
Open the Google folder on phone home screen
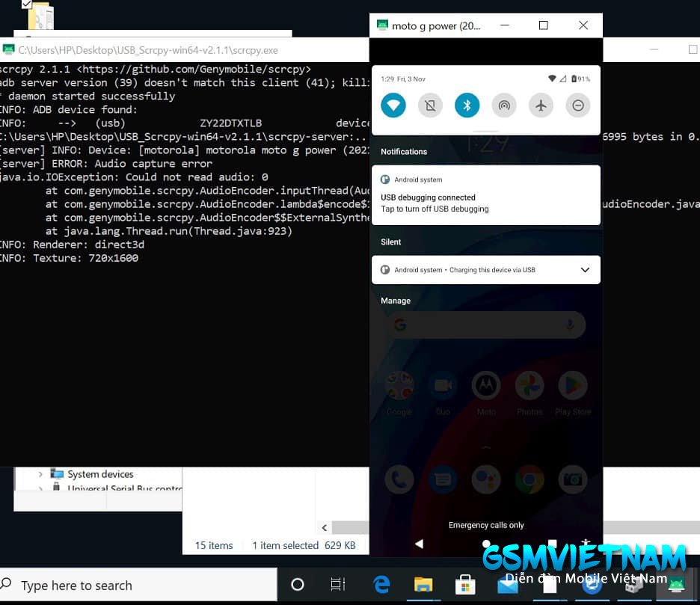tap(399, 385)
